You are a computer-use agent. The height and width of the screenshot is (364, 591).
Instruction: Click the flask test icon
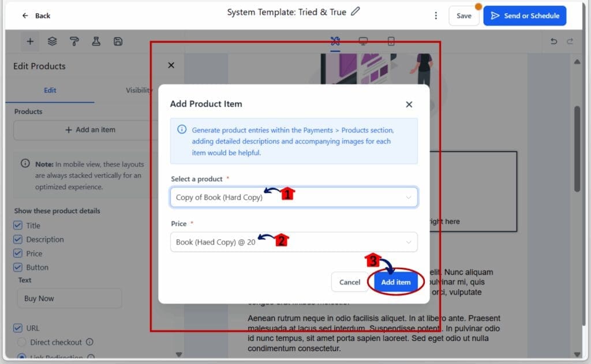(96, 42)
